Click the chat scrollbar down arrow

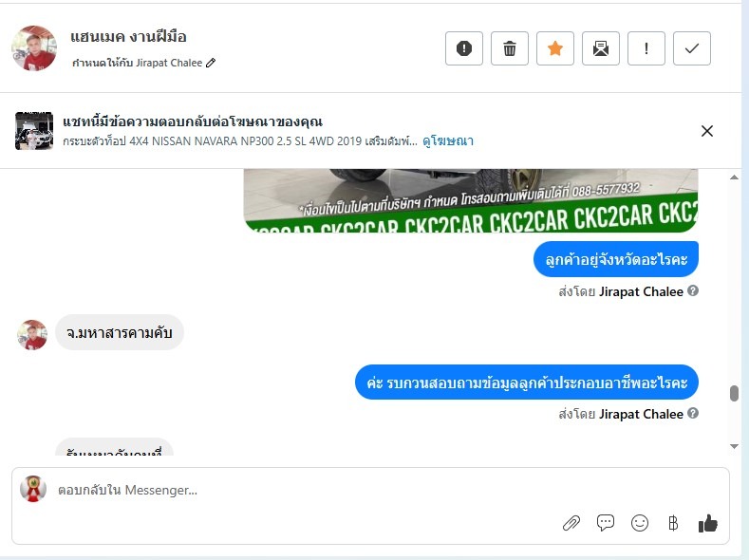click(734, 446)
